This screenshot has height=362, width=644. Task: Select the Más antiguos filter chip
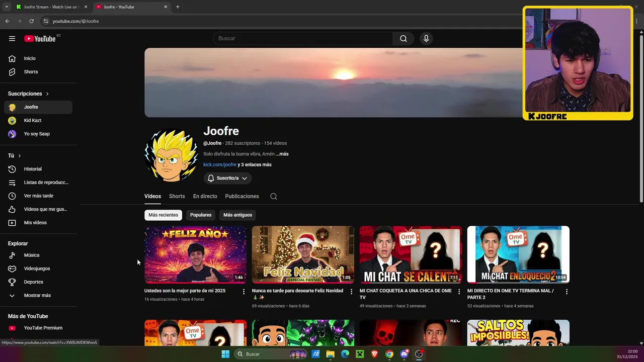pos(237,215)
